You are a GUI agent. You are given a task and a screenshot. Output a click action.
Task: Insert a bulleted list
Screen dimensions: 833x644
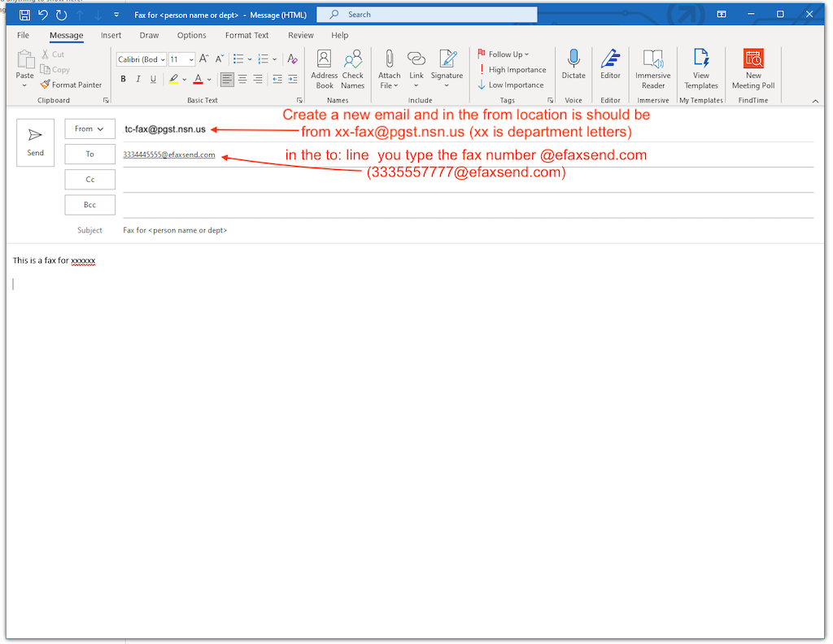pos(238,59)
